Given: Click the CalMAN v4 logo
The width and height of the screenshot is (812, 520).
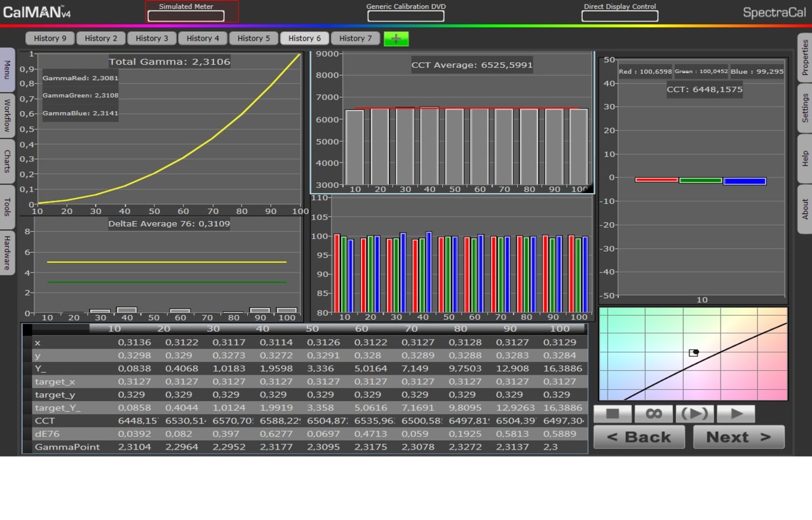Looking at the screenshot, I should click(x=37, y=12).
